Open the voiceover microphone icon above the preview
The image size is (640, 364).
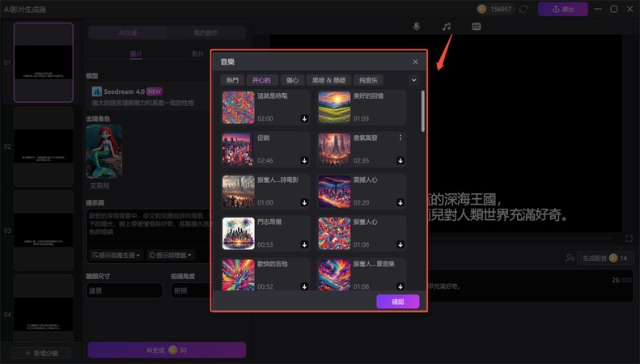pos(417,27)
